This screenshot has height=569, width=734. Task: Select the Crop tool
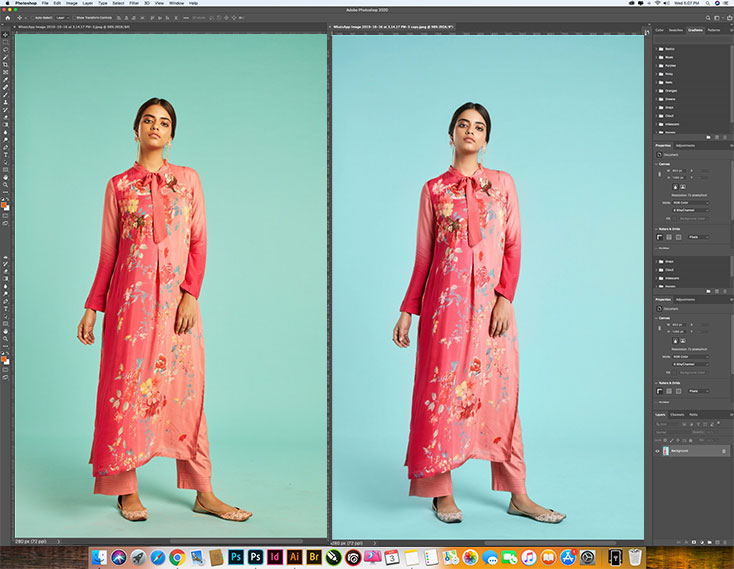(x=6, y=65)
